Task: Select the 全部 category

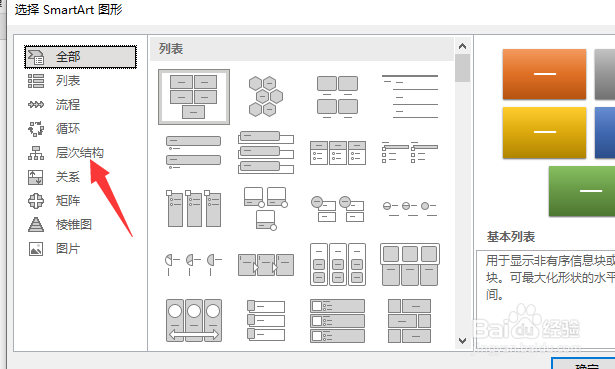Action: tap(80, 57)
